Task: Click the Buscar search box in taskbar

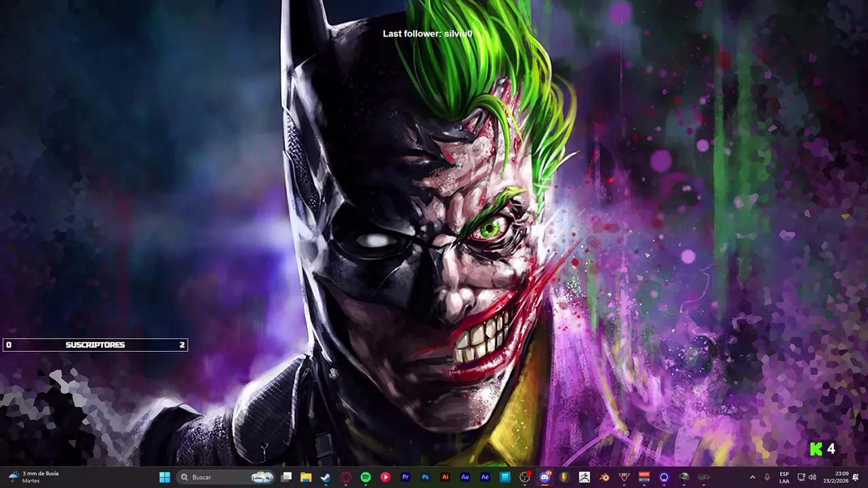Action: (224, 477)
